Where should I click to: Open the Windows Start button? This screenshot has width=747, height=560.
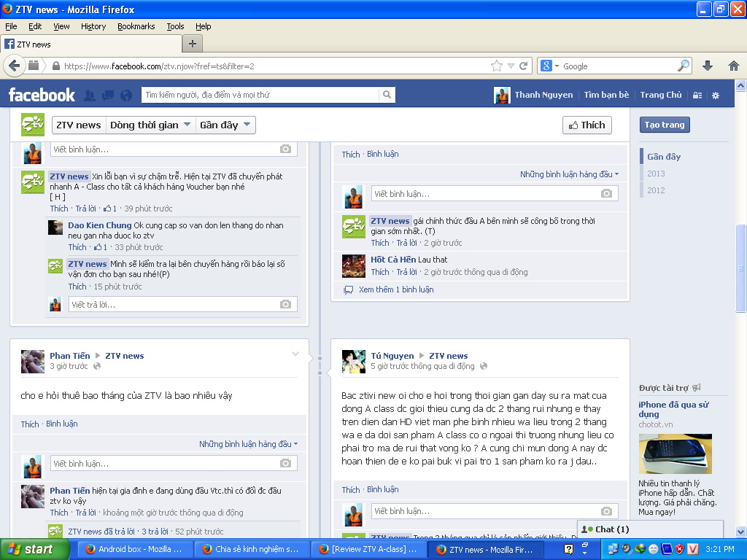click(34, 549)
